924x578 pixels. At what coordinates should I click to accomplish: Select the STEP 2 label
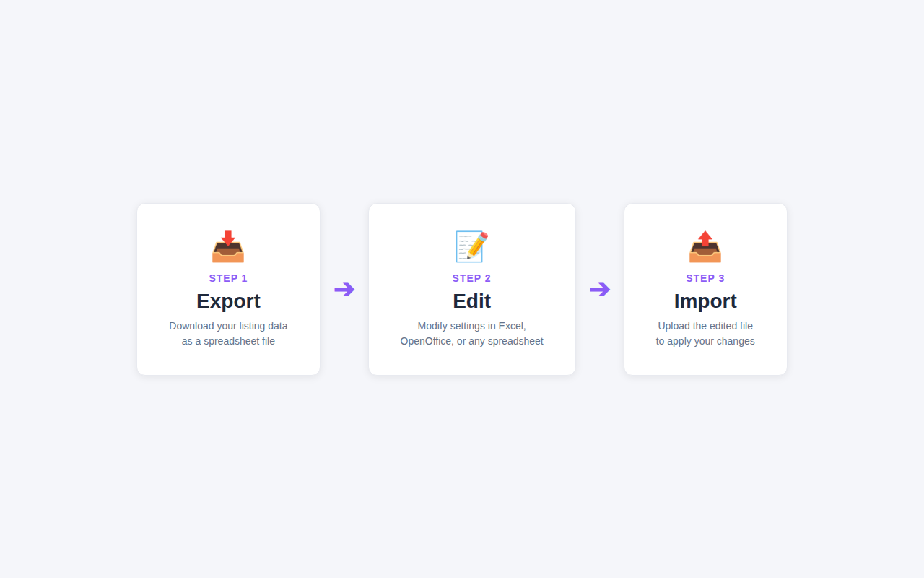[471, 278]
